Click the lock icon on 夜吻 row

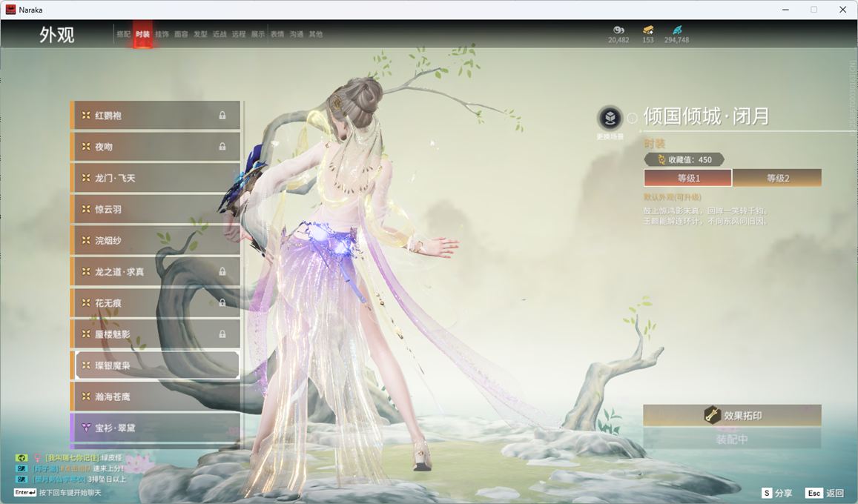(x=222, y=147)
